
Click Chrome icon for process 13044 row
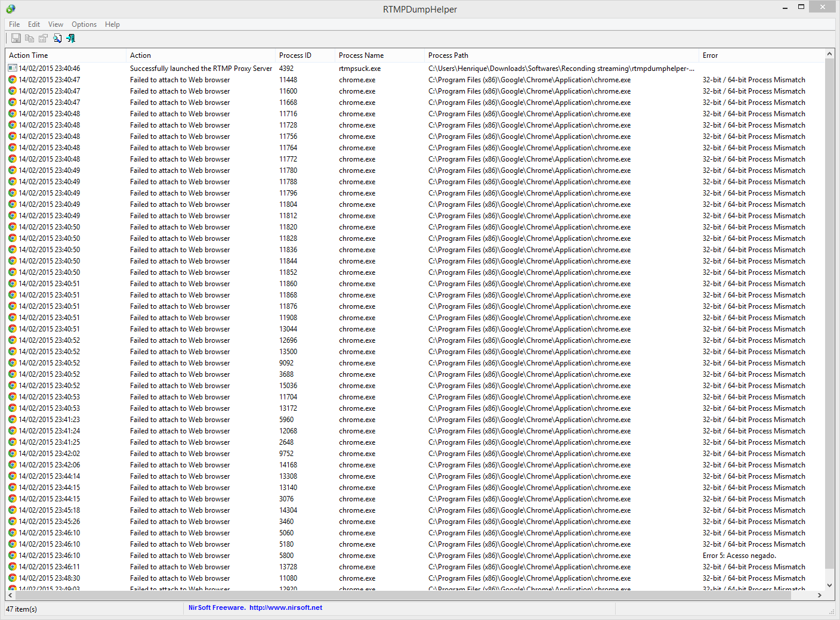(13, 329)
